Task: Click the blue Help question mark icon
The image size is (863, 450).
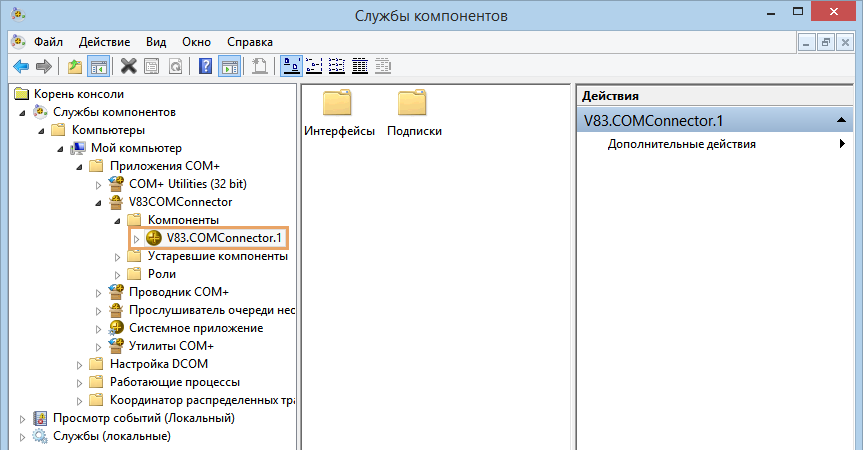Action: tap(205, 66)
